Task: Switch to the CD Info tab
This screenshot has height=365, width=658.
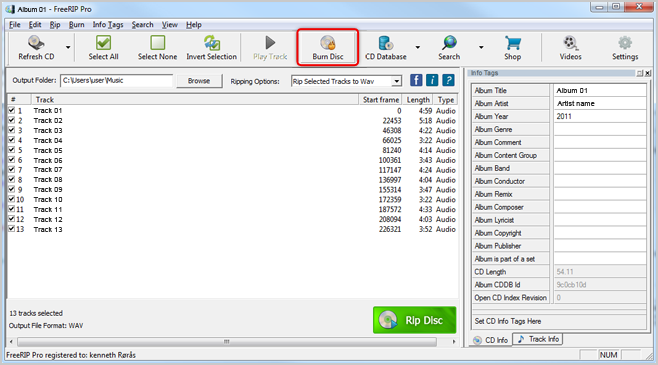Action: tap(490, 340)
